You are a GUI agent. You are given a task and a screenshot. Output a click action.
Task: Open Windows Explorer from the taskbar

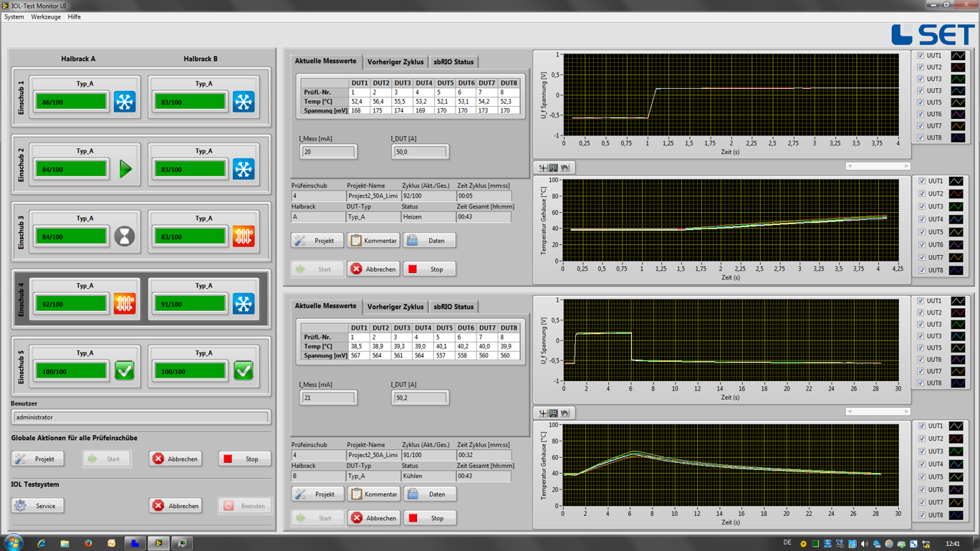[x=64, y=544]
